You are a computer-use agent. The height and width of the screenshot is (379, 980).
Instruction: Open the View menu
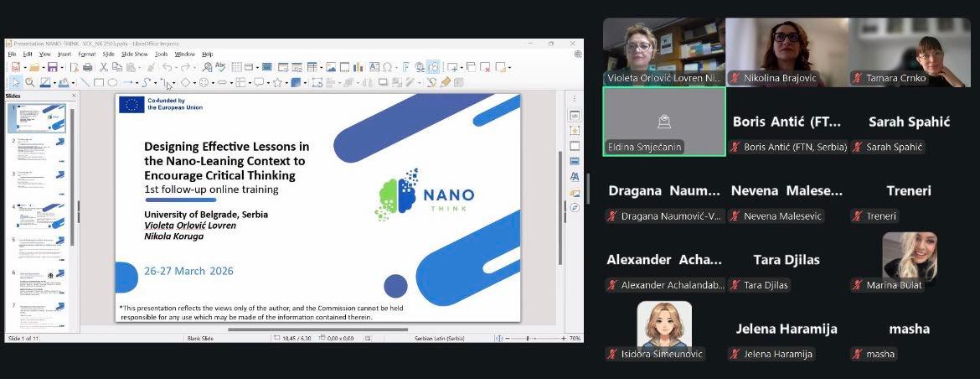pos(45,55)
